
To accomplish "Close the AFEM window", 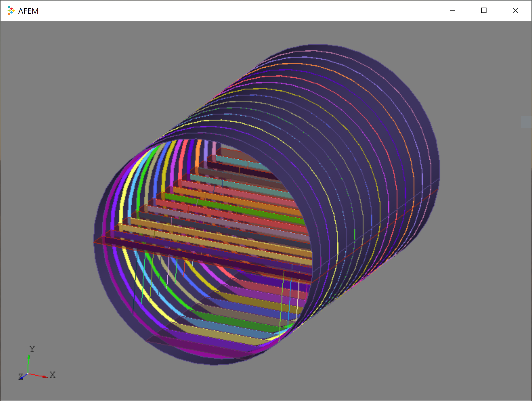I will point(515,11).
